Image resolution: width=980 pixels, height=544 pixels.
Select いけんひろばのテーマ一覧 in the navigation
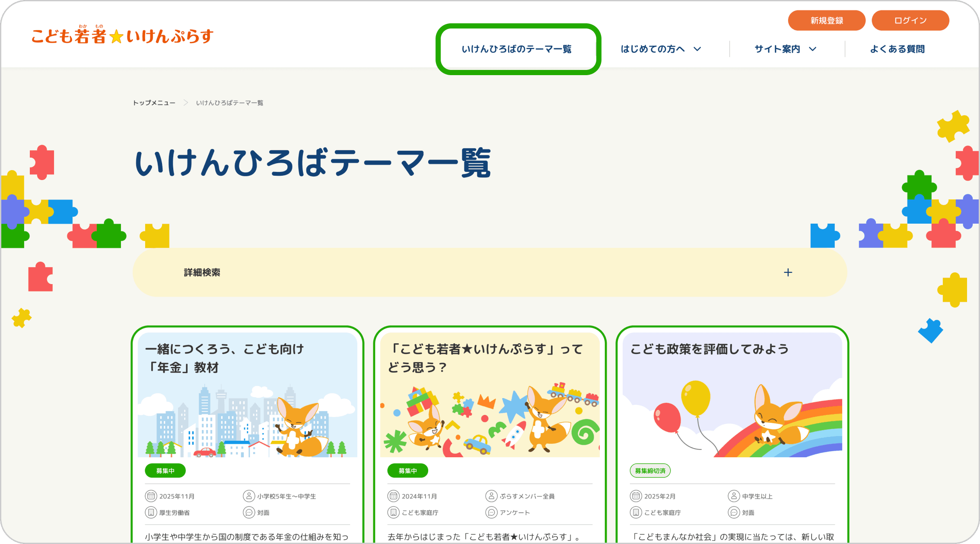[x=517, y=49]
